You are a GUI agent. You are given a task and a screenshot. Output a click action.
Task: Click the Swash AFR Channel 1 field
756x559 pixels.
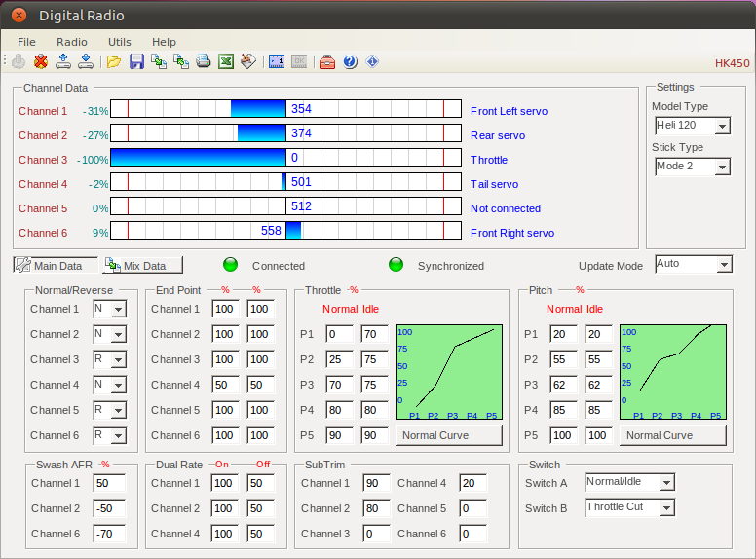(x=110, y=483)
